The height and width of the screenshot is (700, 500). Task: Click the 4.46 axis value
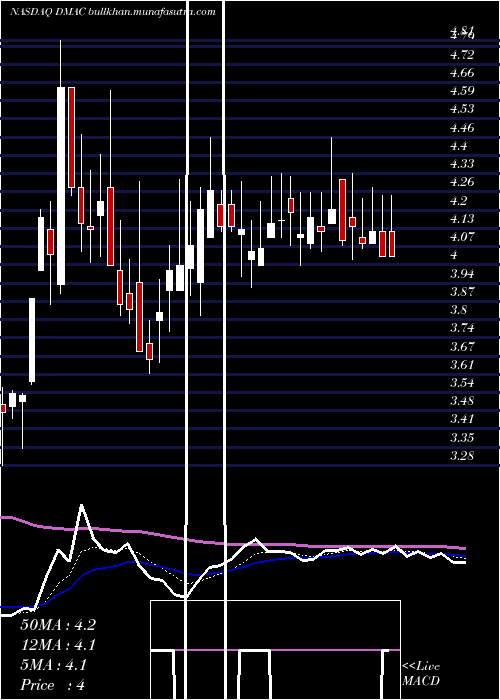[462, 128]
